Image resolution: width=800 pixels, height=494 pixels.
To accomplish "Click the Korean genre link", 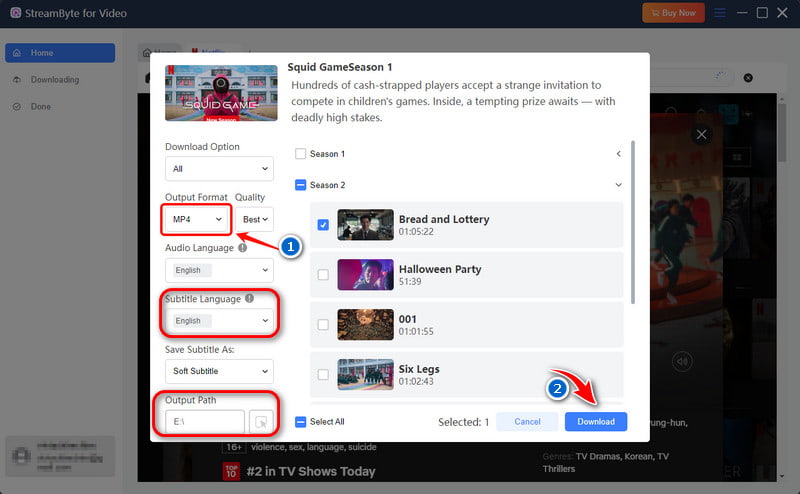I will pos(638,456).
